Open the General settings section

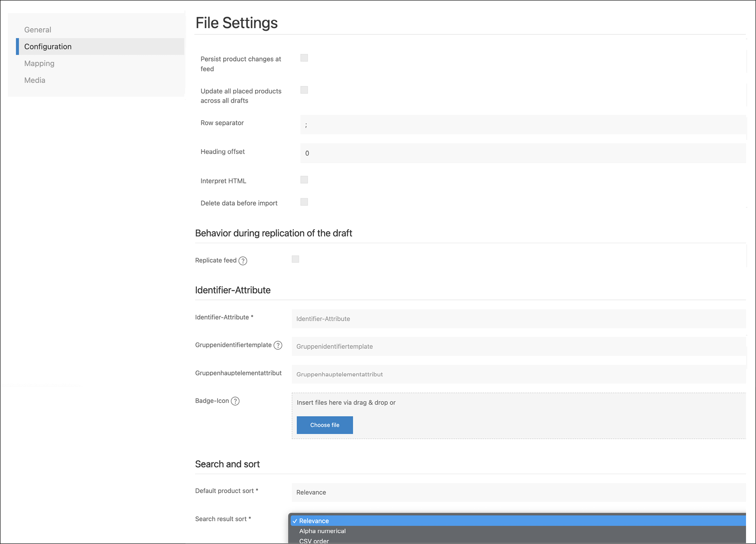tap(38, 30)
